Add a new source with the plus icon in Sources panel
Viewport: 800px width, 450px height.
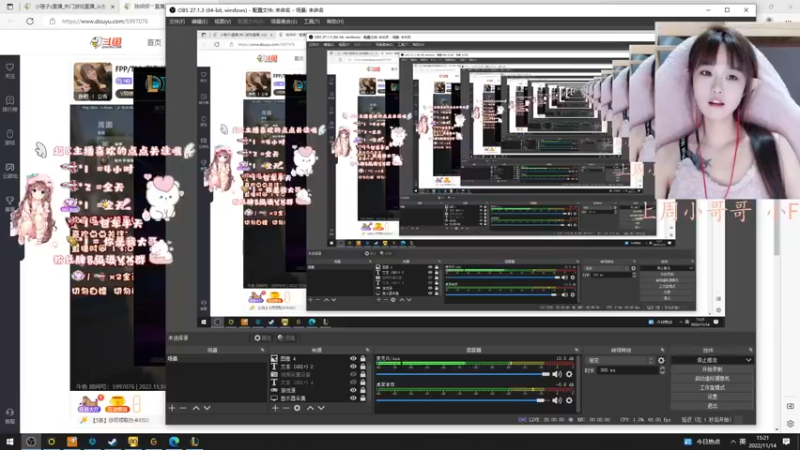(275, 408)
